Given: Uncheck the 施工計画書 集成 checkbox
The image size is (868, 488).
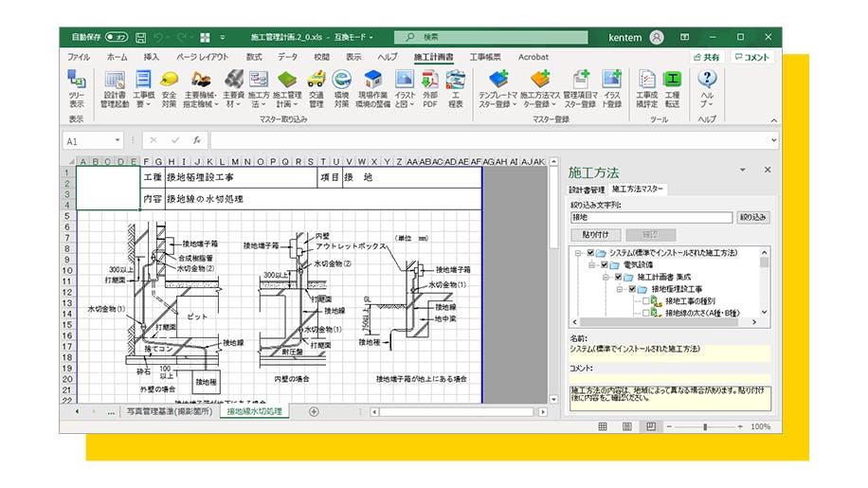Looking at the screenshot, I should coord(618,277).
